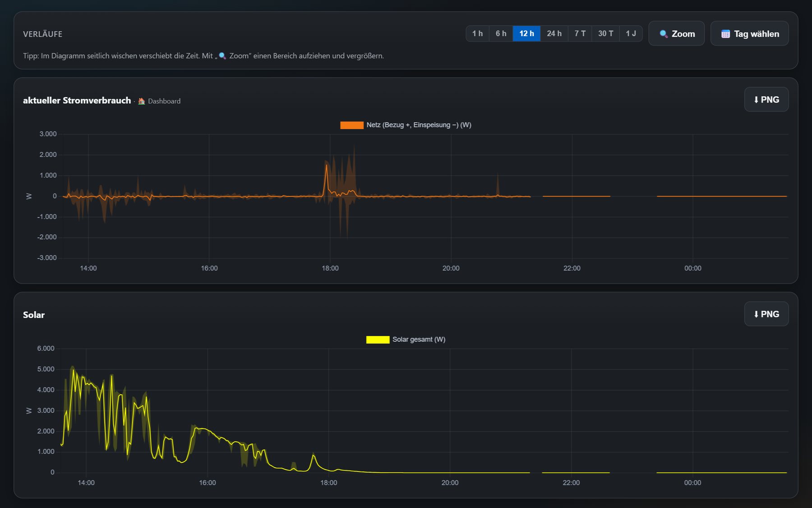The image size is (812, 508).
Task: Click the 22:00 label under the Solar chart
Action: 571,483
